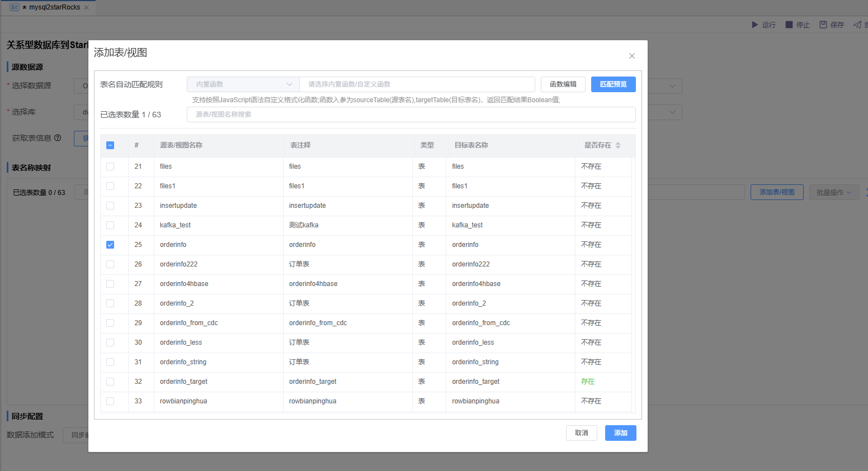Open the source database dropdown arrow at right
868x471 pixels.
pos(672,86)
